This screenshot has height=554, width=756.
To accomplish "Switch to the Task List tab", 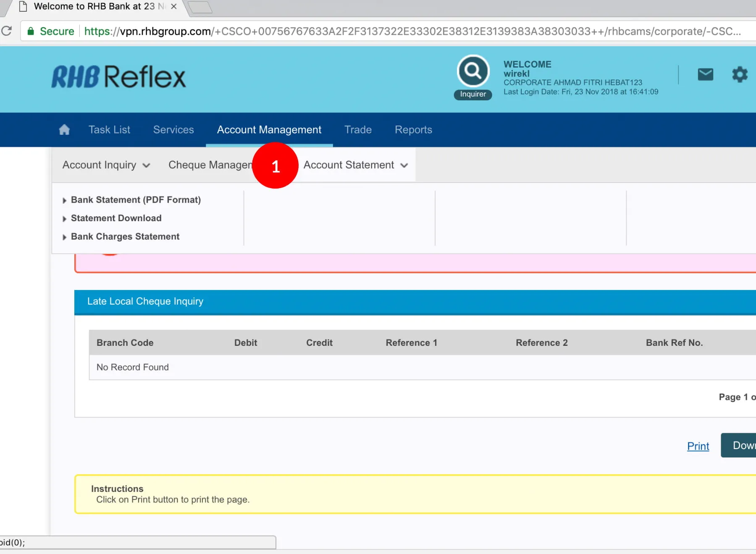I will point(109,130).
